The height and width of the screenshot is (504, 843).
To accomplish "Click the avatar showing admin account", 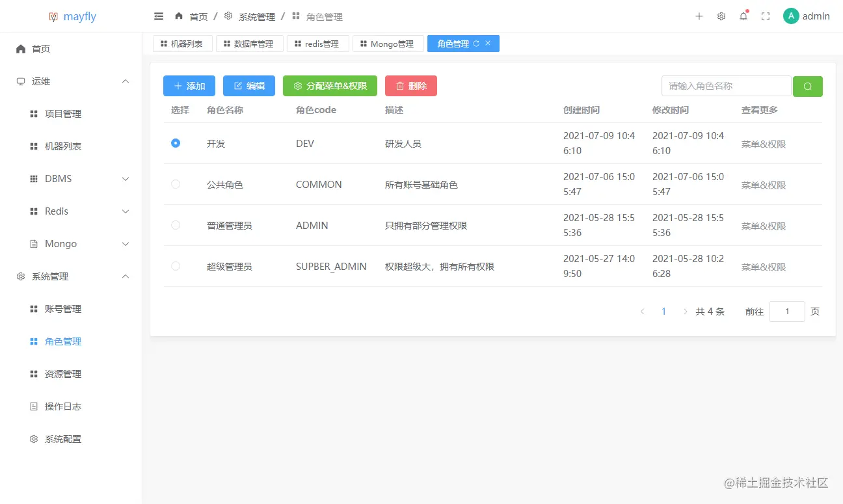I will 790,16.
